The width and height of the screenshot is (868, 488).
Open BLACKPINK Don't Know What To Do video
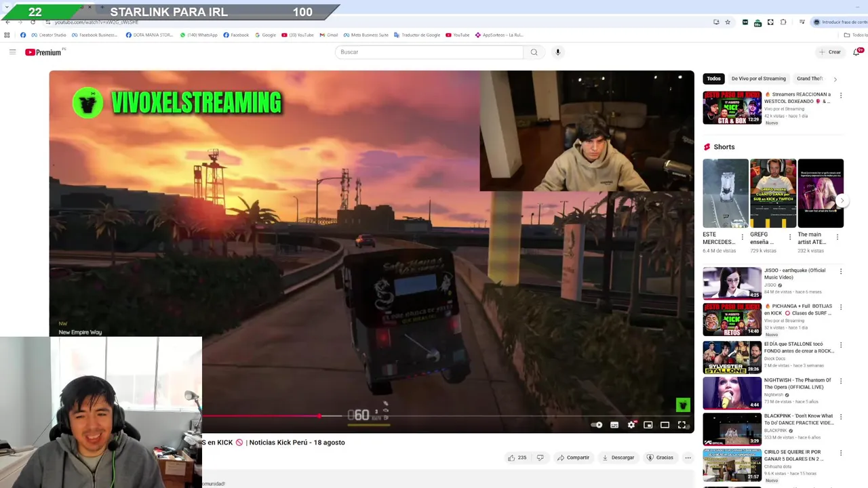pyautogui.click(x=732, y=429)
